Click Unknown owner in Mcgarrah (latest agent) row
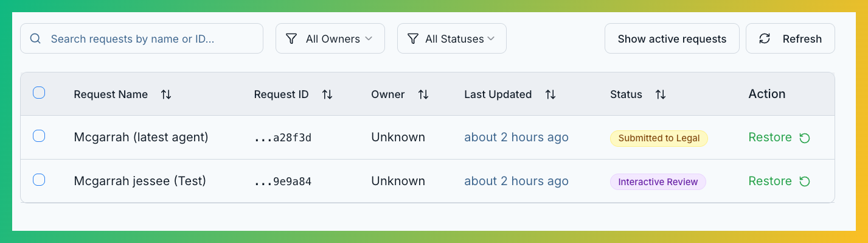868x243 pixels. [x=398, y=138]
